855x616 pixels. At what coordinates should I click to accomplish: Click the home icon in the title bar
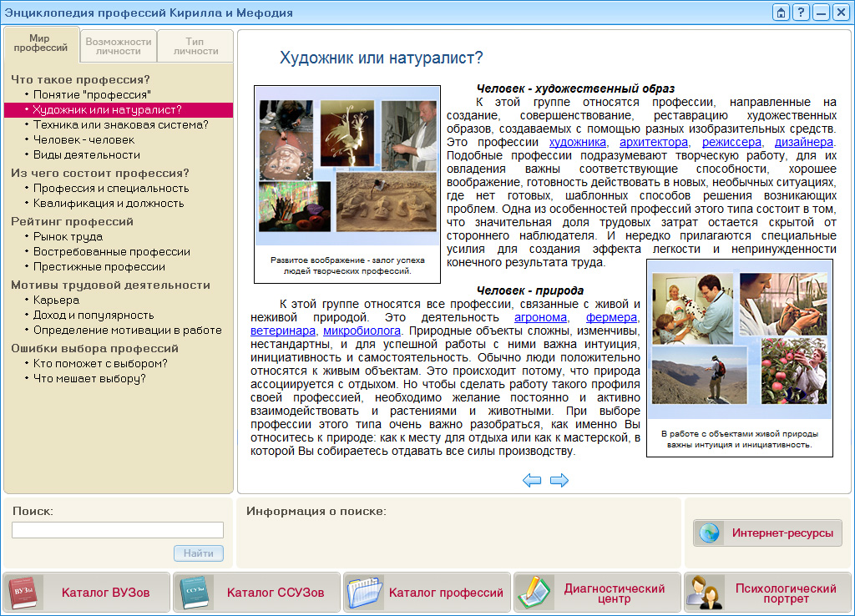click(x=781, y=12)
